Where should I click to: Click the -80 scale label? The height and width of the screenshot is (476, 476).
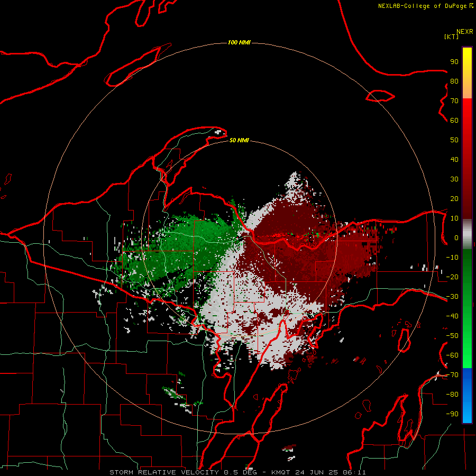click(x=452, y=395)
